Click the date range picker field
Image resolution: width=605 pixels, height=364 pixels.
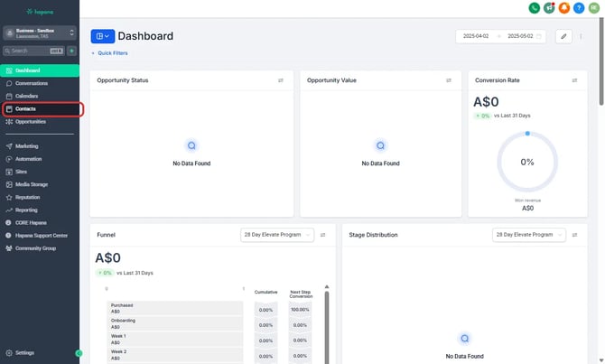501,36
